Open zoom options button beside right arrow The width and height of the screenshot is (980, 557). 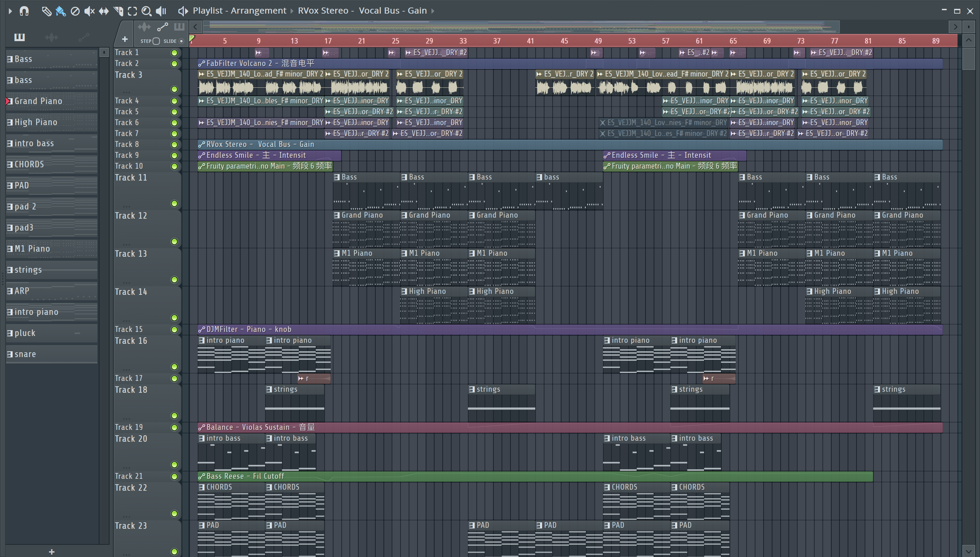pyautogui.click(x=969, y=27)
